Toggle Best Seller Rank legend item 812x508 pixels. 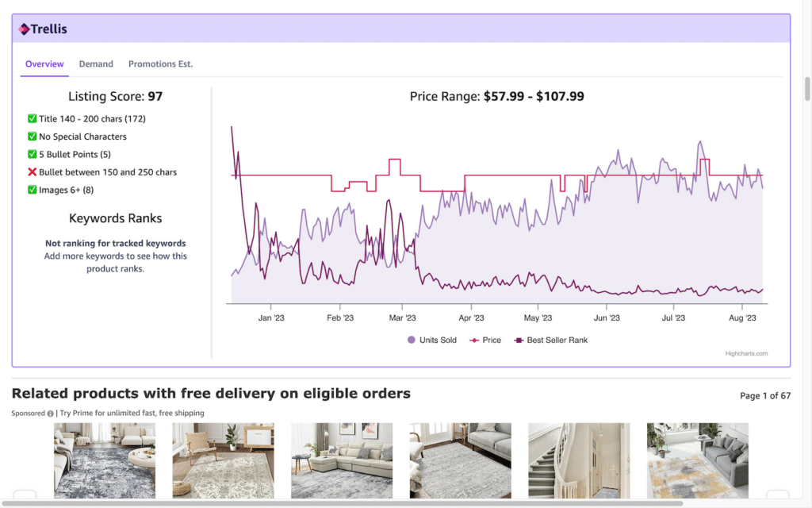coord(551,340)
